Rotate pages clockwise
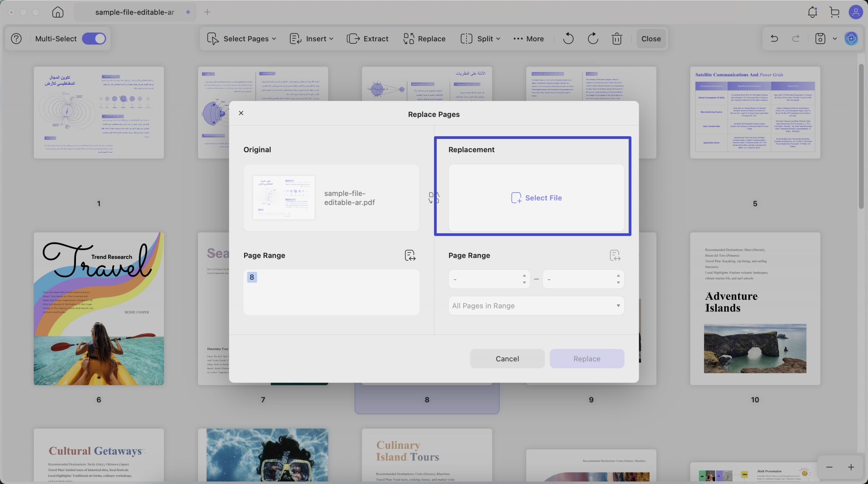The height and width of the screenshot is (484, 868). coord(593,39)
